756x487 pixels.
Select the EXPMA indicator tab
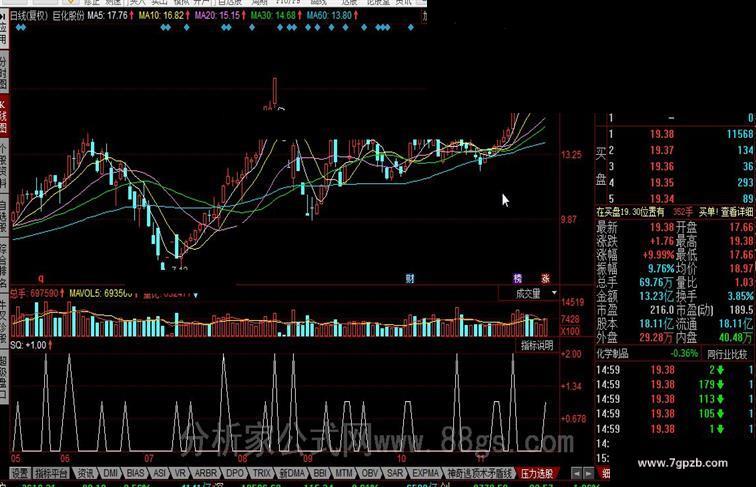425,473
